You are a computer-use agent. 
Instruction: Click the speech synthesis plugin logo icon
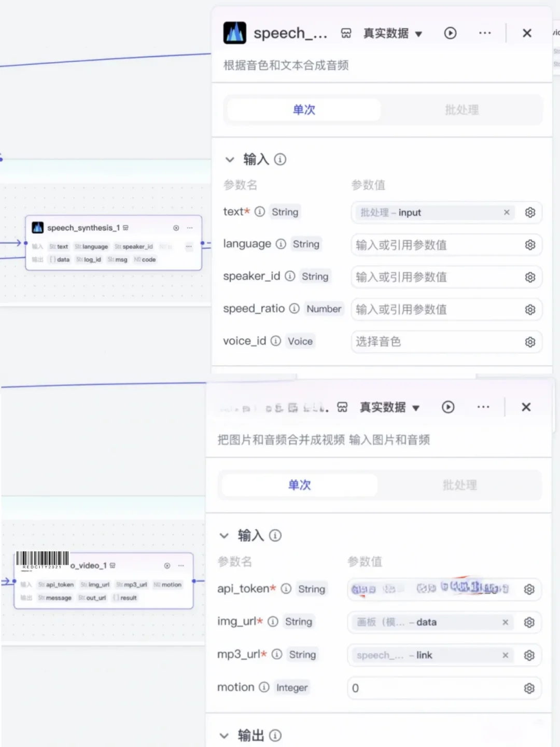tap(234, 33)
